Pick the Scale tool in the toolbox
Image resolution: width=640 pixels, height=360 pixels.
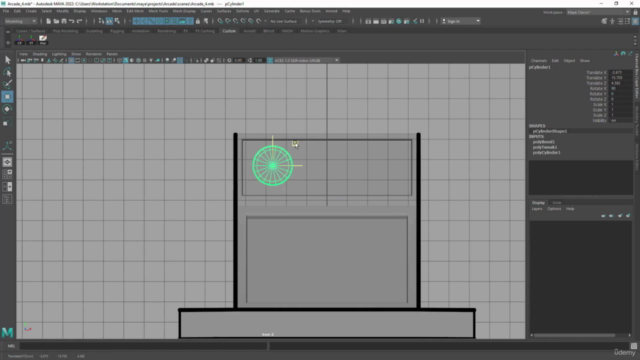pyautogui.click(x=7, y=122)
